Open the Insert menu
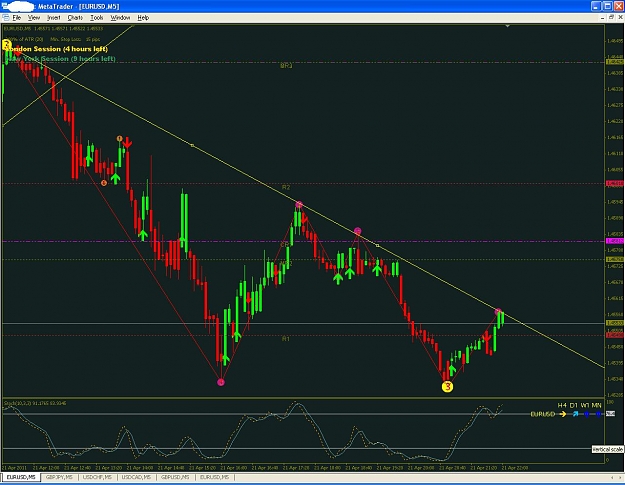 point(54,18)
